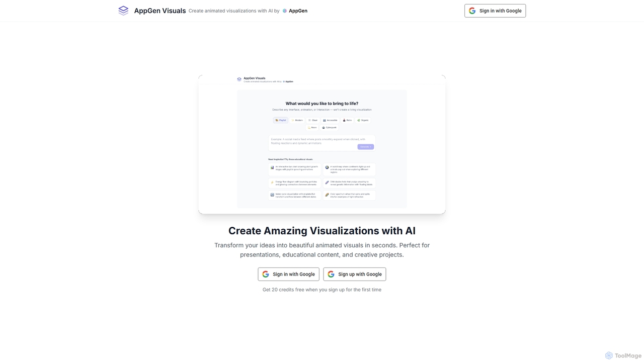
Task: Click the "Transform your ideas into beautiful" paragraph
Action: [x=322, y=250]
